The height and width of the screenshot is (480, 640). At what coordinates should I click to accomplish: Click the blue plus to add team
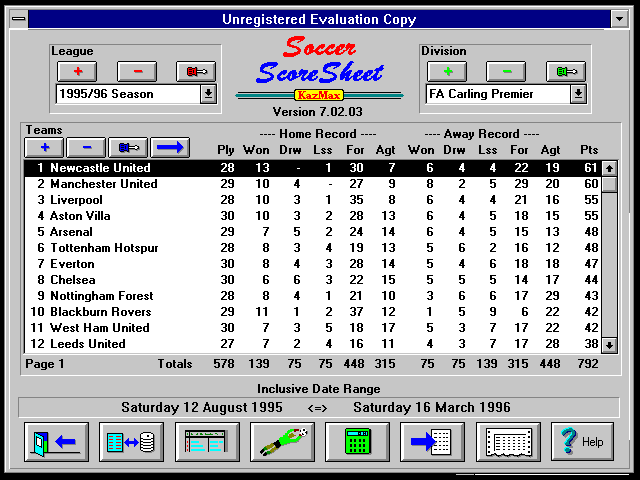coord(44,147)
